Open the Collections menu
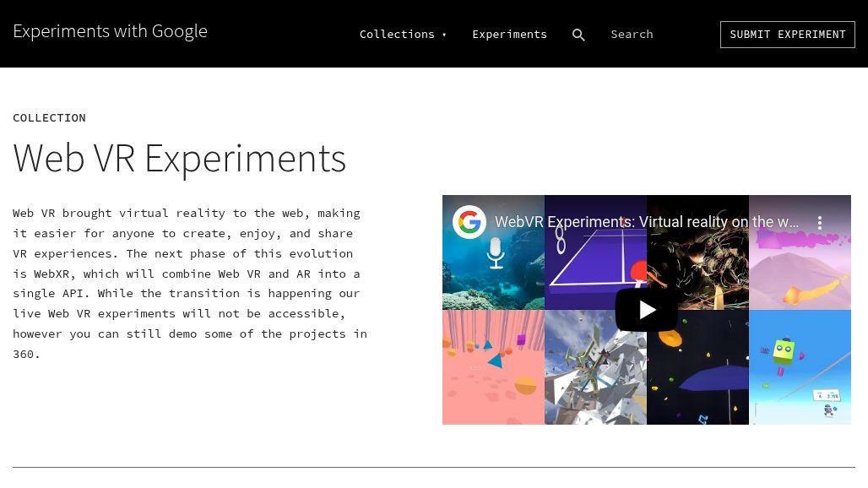The width and height of the screenshot is (868, 488). point(397,35)
